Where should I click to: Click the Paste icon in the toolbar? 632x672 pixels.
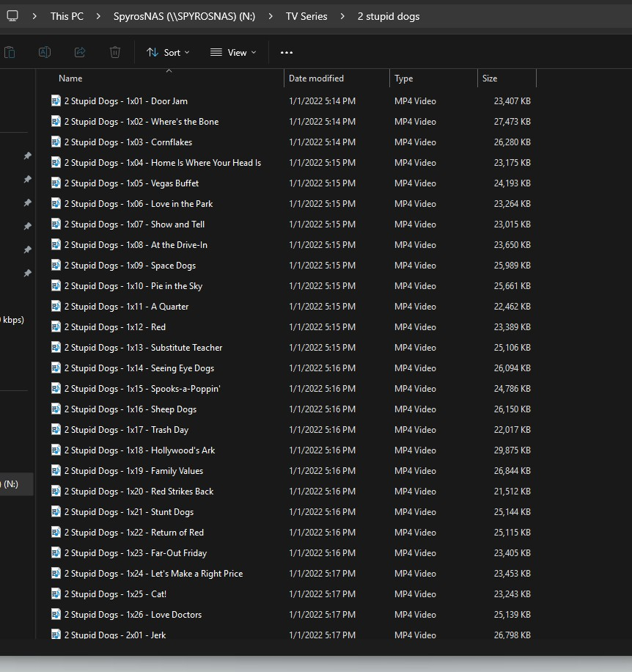10,52
